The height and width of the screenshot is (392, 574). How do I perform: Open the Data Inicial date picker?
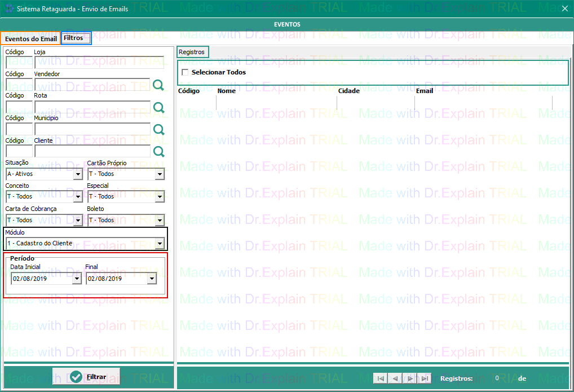77,279
